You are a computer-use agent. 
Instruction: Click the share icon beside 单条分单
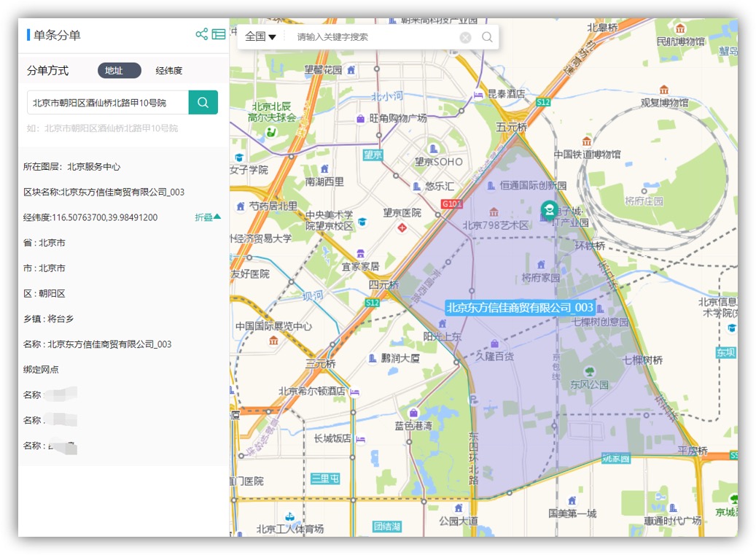tap(201, 34)
